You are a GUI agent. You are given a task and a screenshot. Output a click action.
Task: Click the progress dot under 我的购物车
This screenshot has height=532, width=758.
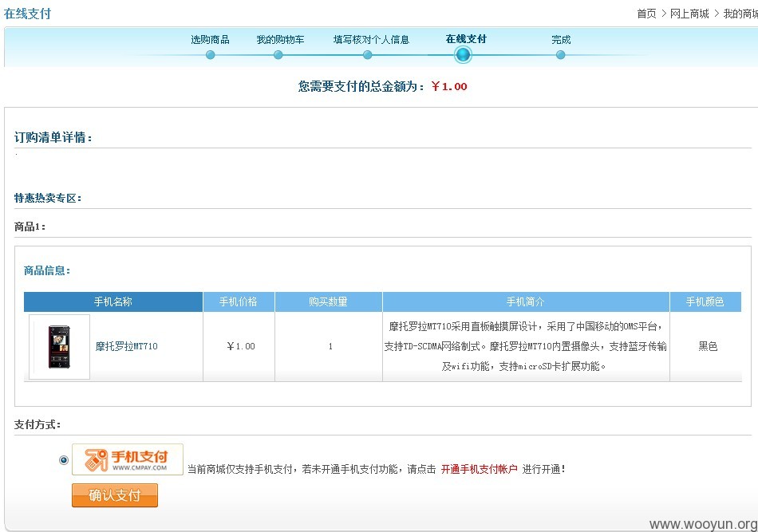coord(278,55)
